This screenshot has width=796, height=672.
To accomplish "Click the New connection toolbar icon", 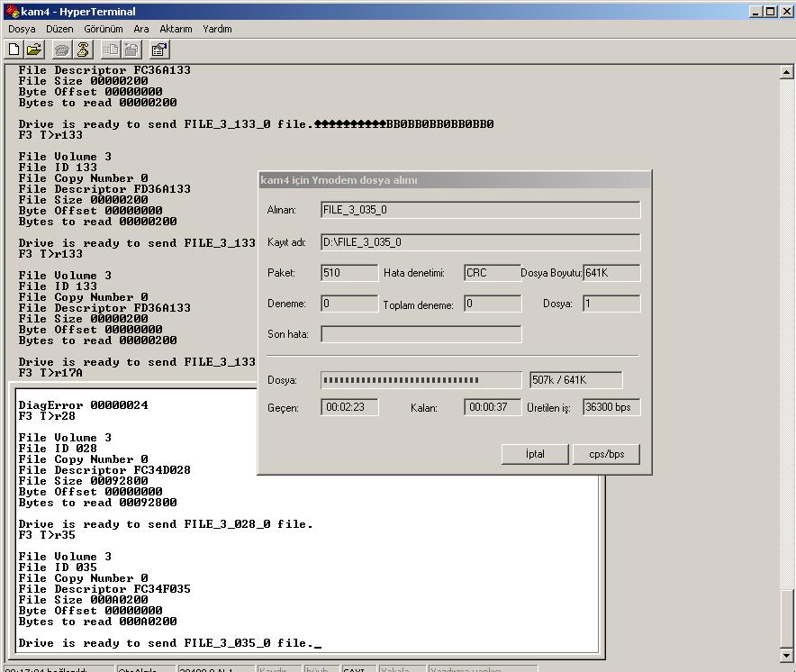I will tap(14, 50).
